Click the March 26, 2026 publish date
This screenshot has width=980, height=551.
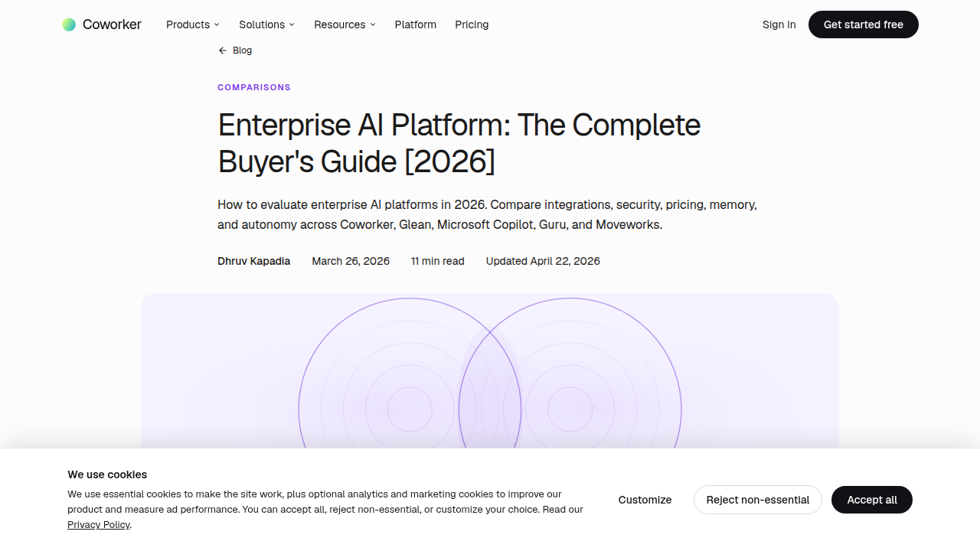click(x=351, y=261)
